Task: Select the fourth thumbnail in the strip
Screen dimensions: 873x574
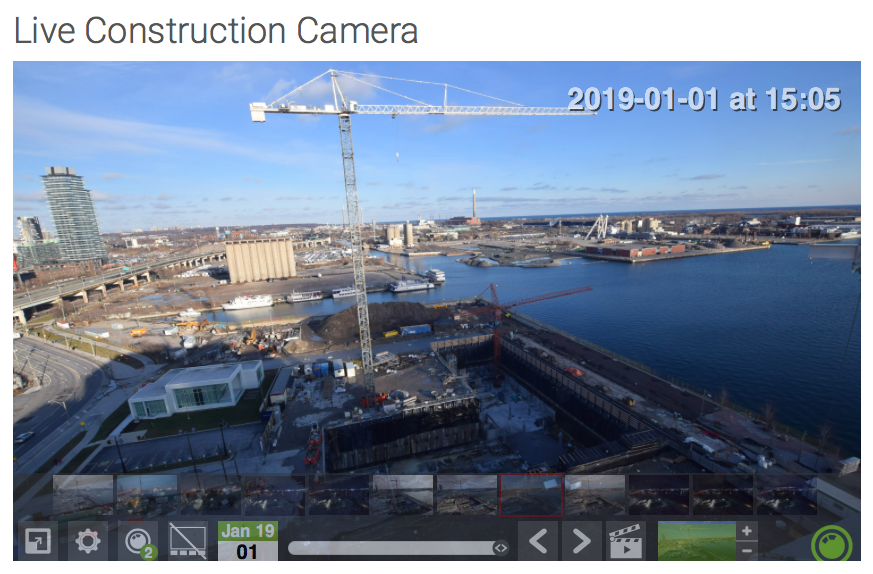Action: coord(275,495)
